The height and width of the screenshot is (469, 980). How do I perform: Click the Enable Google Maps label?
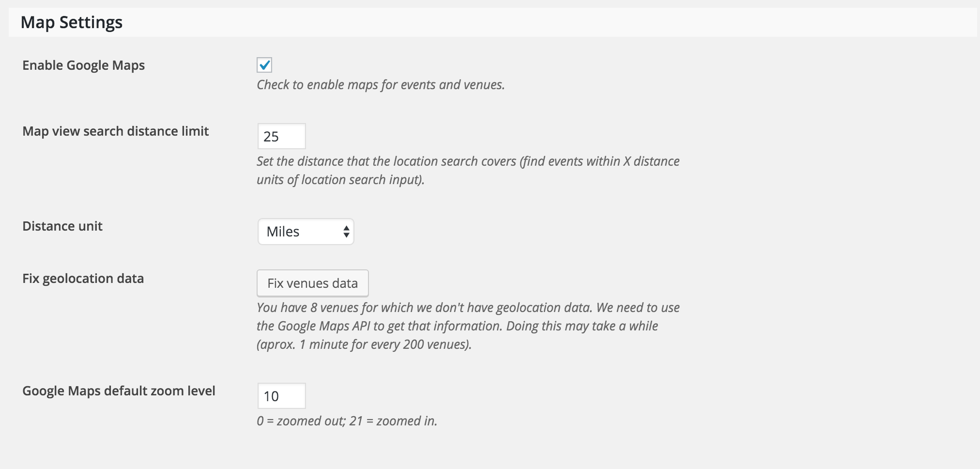[x=83, y=65]
